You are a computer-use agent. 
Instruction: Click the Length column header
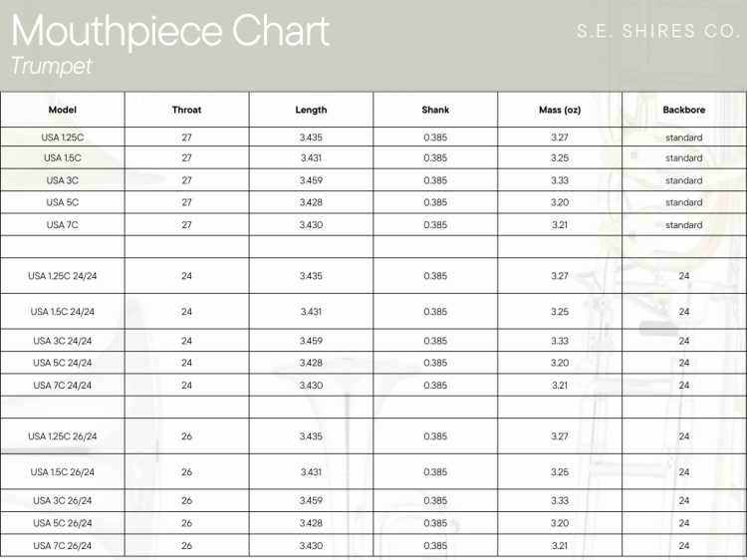point(311,110)
